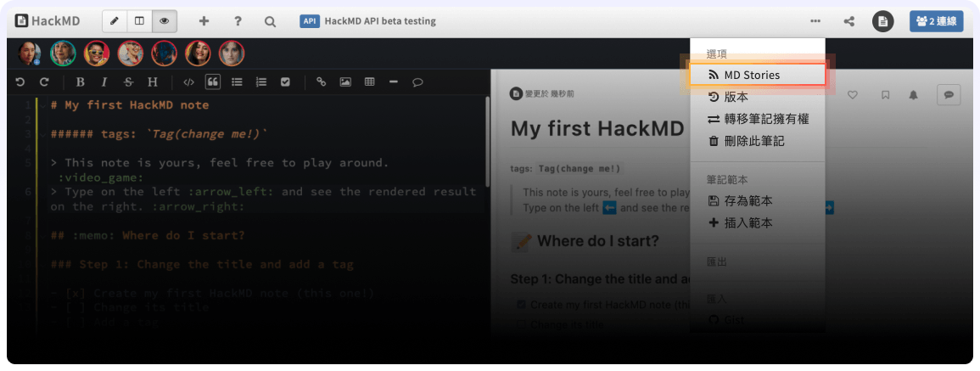Switch to view-only eye mode

[165, 20]
